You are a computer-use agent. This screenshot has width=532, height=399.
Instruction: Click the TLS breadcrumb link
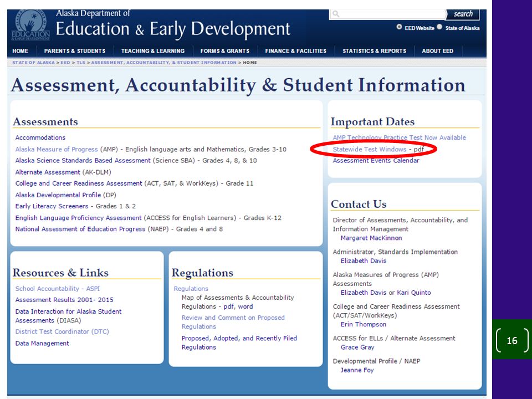tap(81, 63)
